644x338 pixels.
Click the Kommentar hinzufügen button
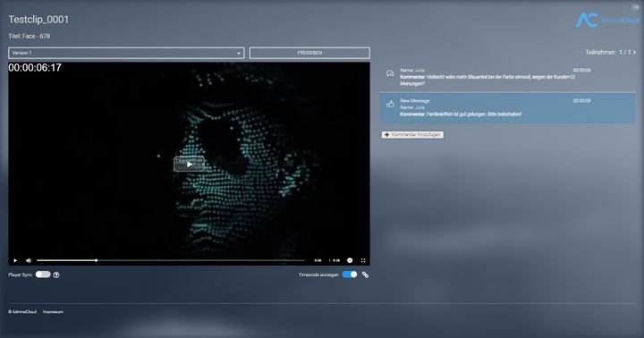point(412,135)
